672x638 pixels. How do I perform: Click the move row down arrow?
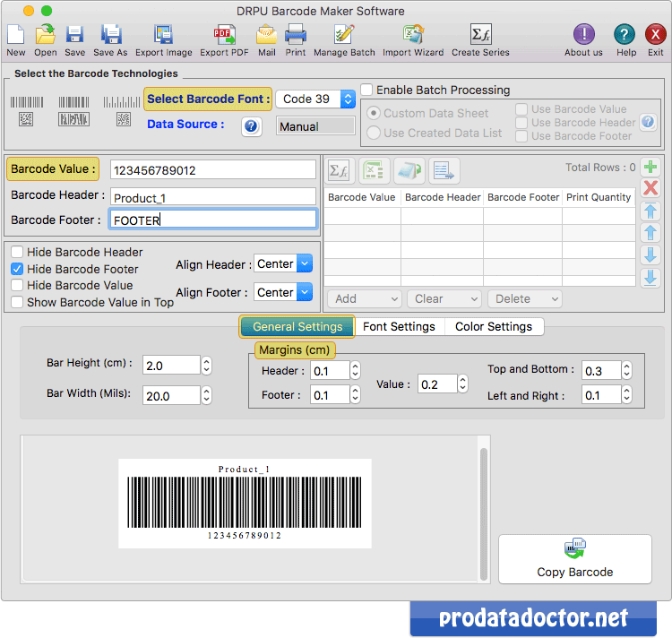coord(650,255)
